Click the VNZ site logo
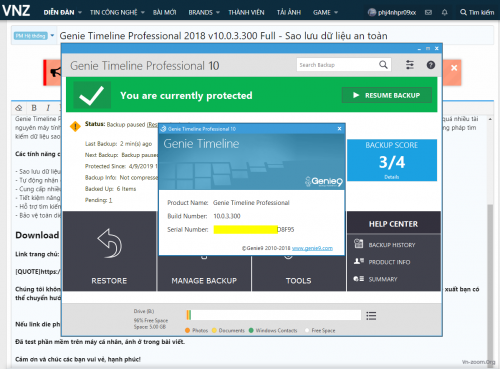The image size is (500, 369). coord(16,11)
